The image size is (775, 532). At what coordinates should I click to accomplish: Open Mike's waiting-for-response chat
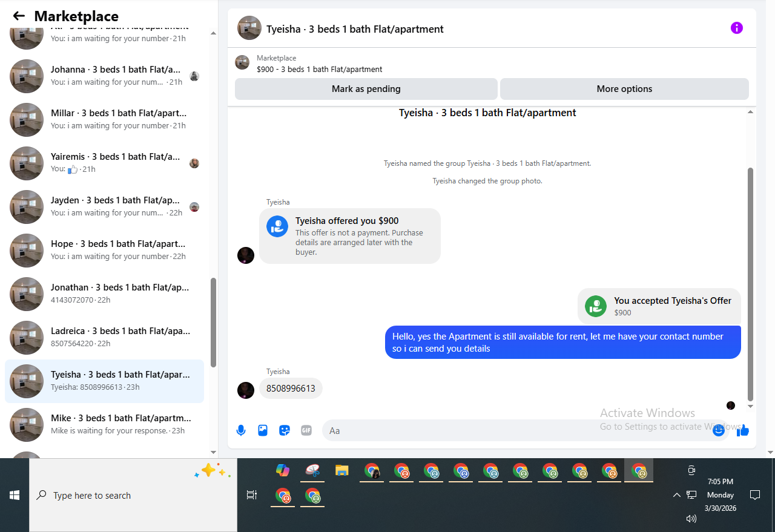coord(104,425)
